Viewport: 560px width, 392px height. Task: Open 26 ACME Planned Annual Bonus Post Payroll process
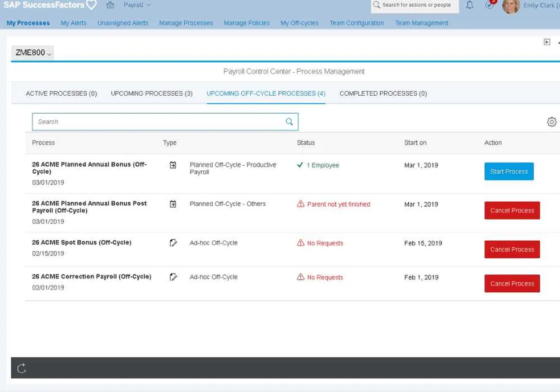coord(89,207)
